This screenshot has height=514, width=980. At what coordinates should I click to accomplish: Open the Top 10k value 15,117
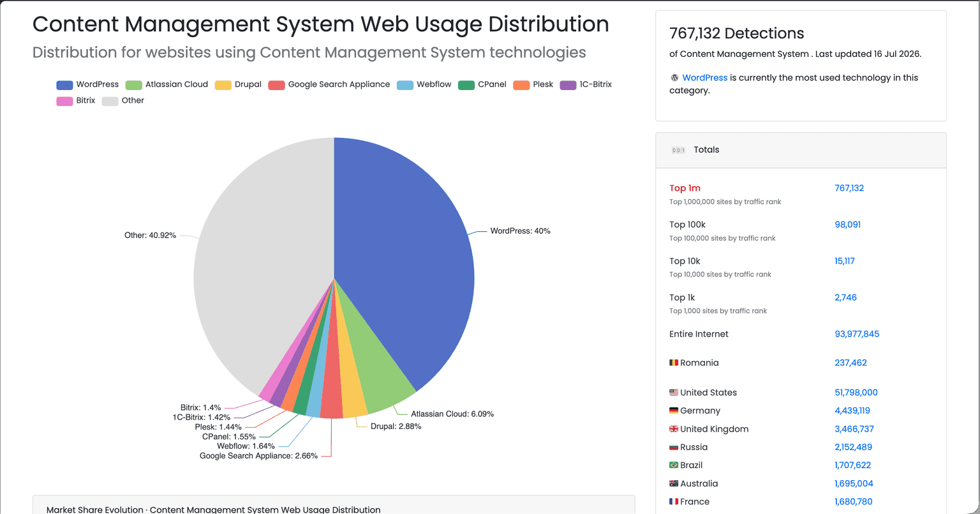[x=845, y=261]
